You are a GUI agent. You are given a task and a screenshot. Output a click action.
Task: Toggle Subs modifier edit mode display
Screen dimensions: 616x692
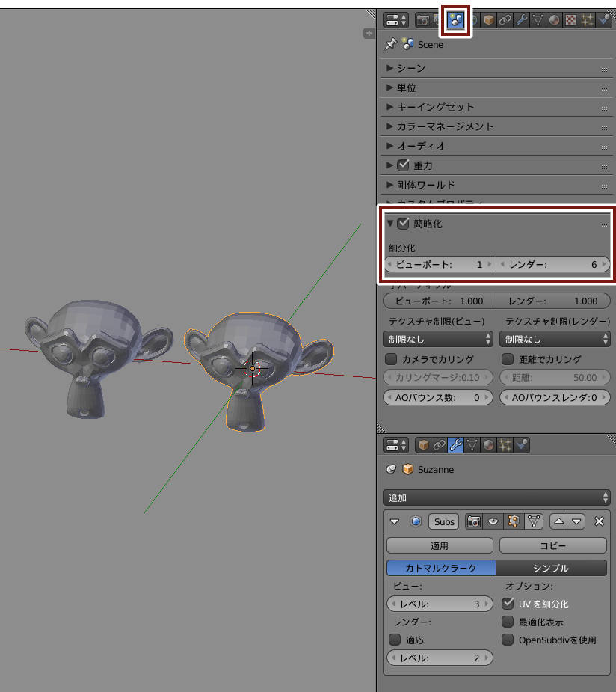tap(514, 521)
